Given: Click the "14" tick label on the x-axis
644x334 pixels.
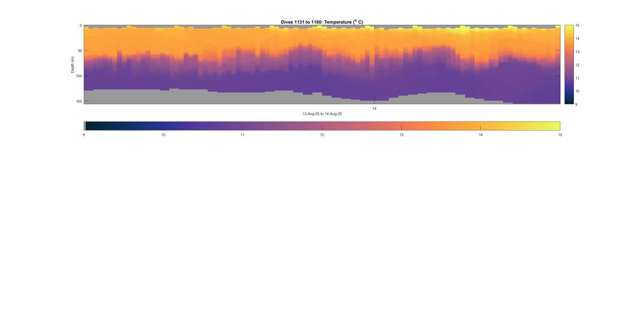Looking at the screenshot, I should [375, 108].
